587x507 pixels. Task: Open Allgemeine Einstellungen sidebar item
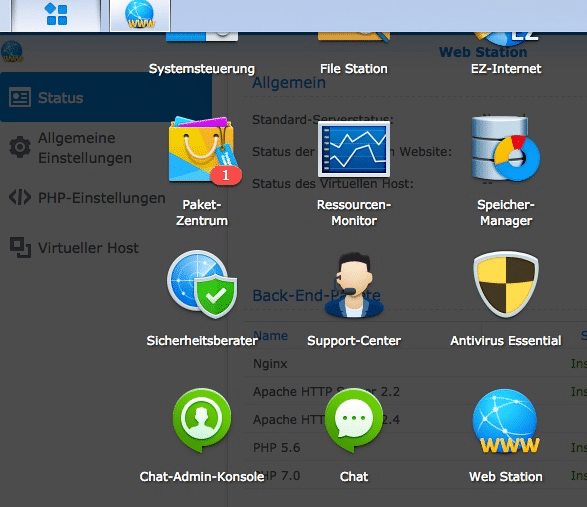coord(85,148)
